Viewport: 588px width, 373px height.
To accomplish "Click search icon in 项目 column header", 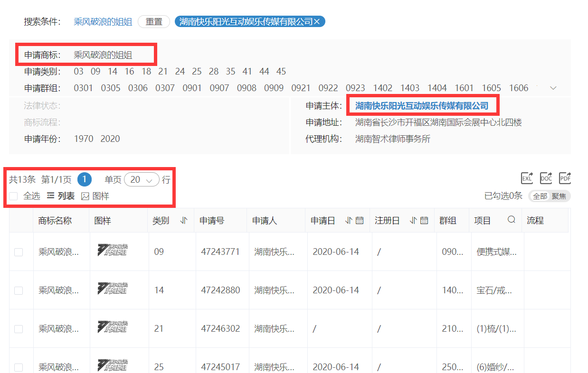I will [x=512, y=220].
